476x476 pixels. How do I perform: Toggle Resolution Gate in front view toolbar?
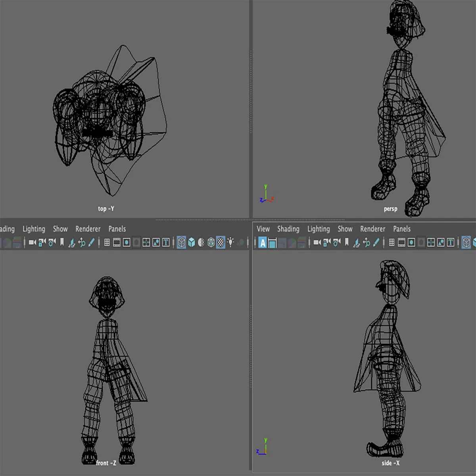[x=127, y=242]
